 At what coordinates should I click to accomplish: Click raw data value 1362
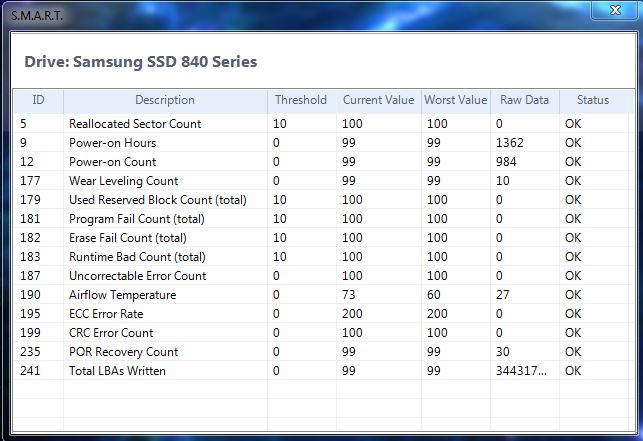[x=510, y=143]
